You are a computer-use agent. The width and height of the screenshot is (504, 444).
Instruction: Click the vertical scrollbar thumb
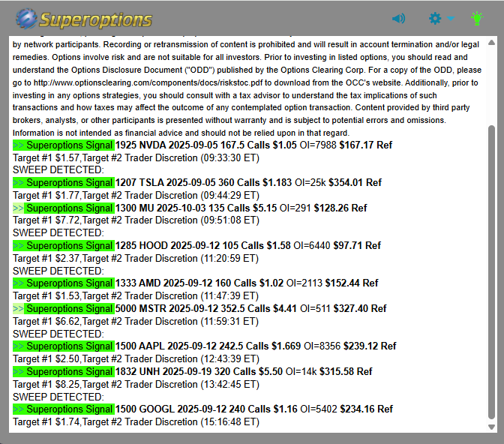[x=491, y=270]
